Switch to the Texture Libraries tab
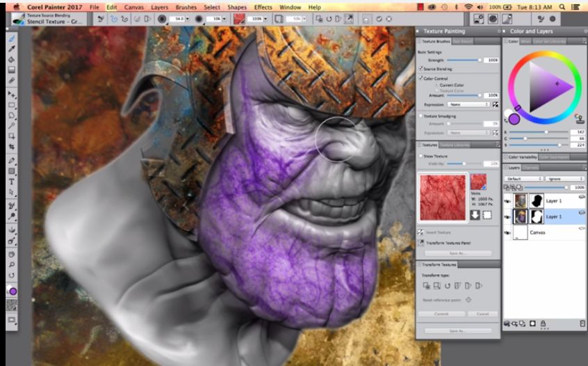Image resolution: width=588 pixels, height=366 pixels. [x=454, y=145]
